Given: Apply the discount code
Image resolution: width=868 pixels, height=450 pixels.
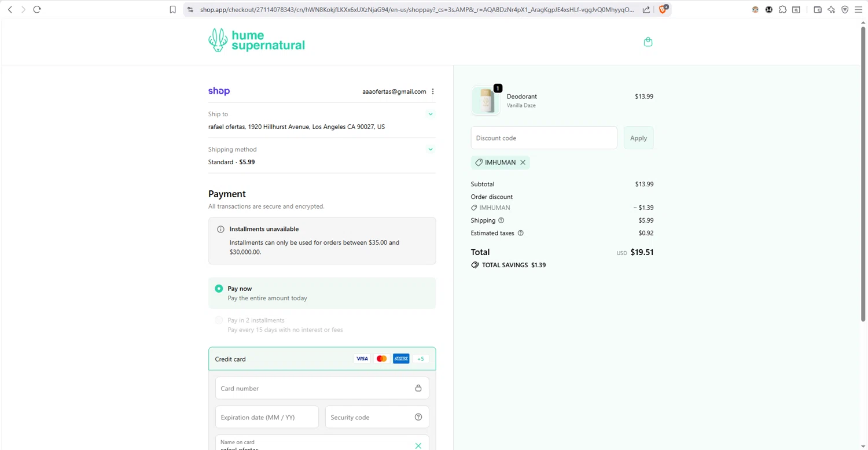Looking at the screenshot, I should click(x=638, y=138).
